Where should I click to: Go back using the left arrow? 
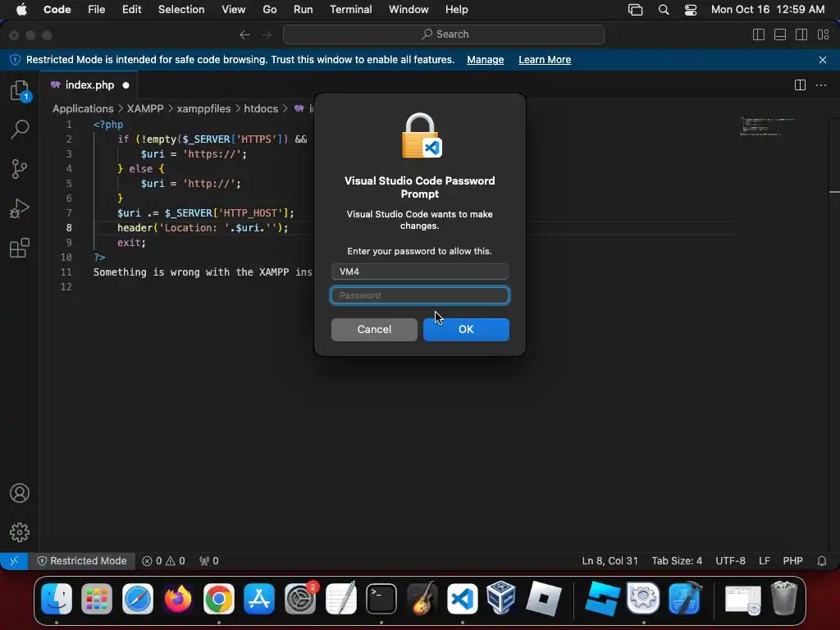[x=244, y=34]
